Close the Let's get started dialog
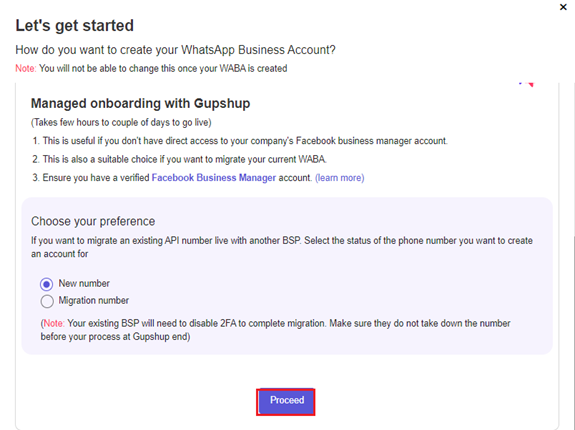Image resolution: width=575 pixels, height=430 pixels. coord(563,7)
